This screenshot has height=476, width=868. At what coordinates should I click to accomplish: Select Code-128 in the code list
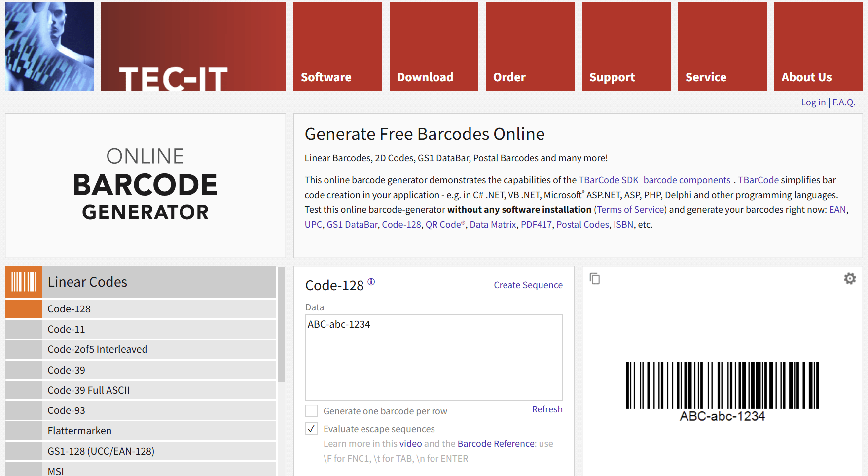coord(141,308)
